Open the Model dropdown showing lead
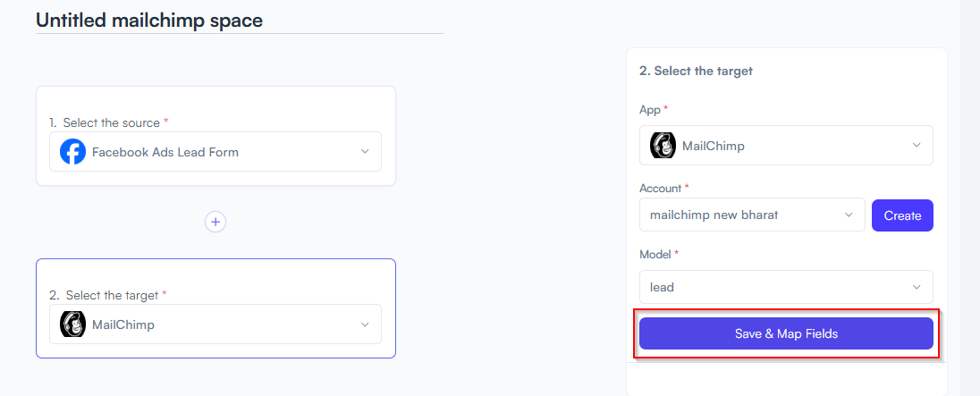 [786, 287]
